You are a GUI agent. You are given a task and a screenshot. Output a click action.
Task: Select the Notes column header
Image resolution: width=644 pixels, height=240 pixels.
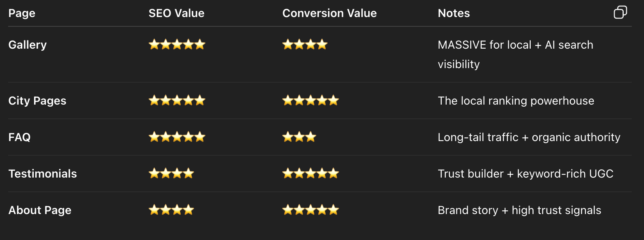(x=454, y=13)
